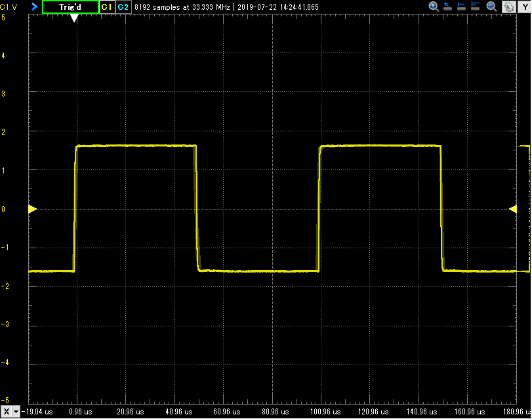Click the 0.96 us time axis label

click(81, 412)
